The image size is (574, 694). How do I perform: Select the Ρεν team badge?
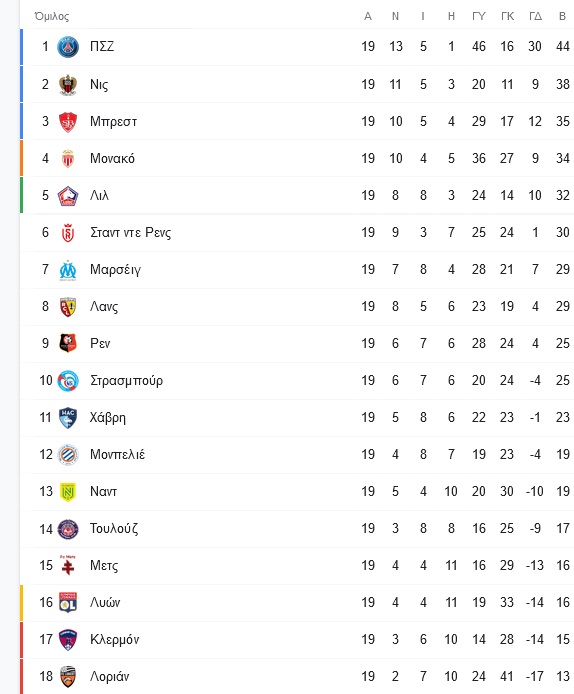(x=68, y=343)
